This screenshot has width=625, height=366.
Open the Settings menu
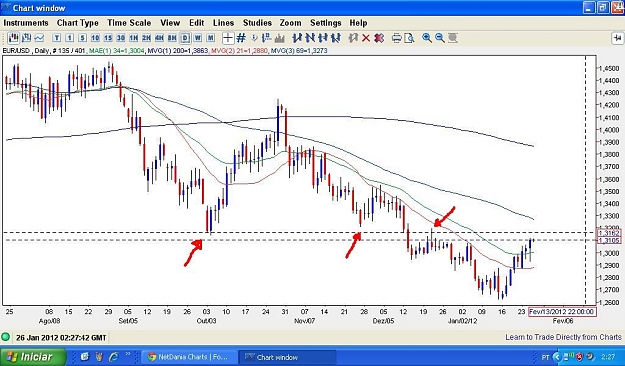click(x=325, y=23)
